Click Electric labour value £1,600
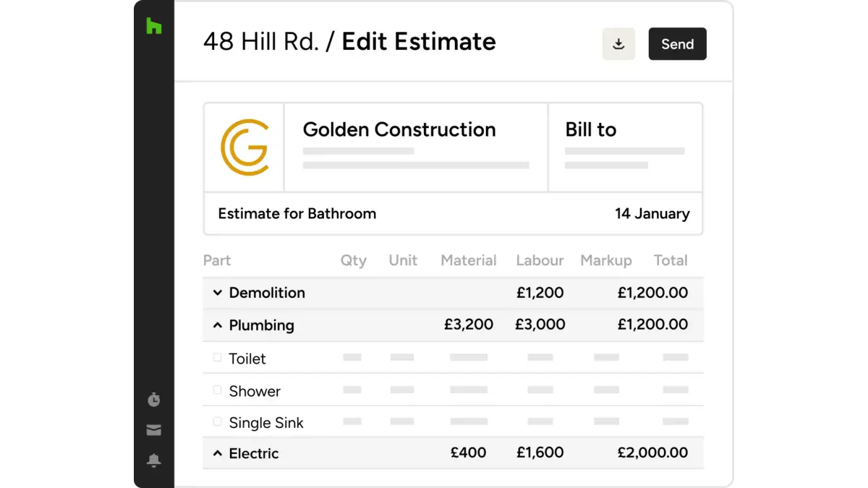Image resolution: width=868 pixels, height=488 pixels. pyautogui.click(x=540, y=453)
